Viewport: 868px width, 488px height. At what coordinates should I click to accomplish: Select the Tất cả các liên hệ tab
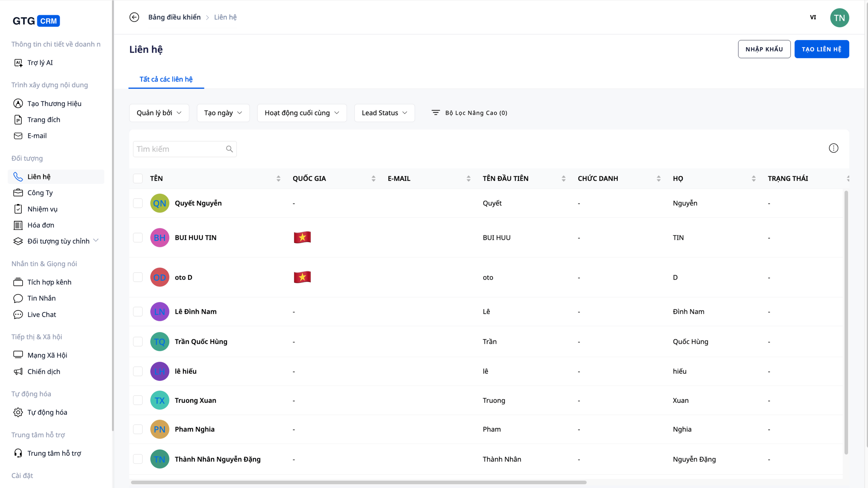pos(166,79)
